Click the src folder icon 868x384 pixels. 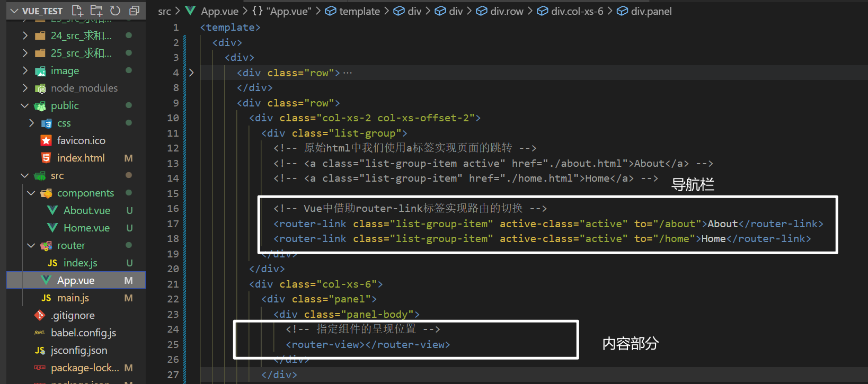[40, 176]
